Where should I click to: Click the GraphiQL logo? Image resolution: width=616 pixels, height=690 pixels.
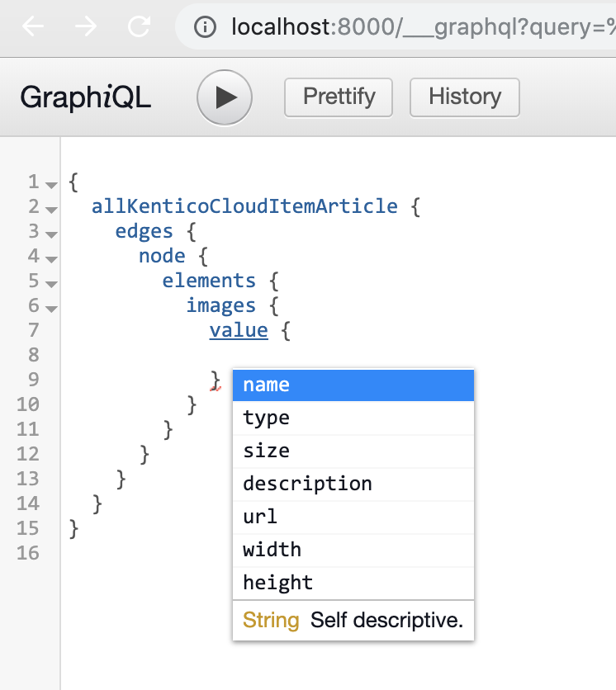(85, 97)
